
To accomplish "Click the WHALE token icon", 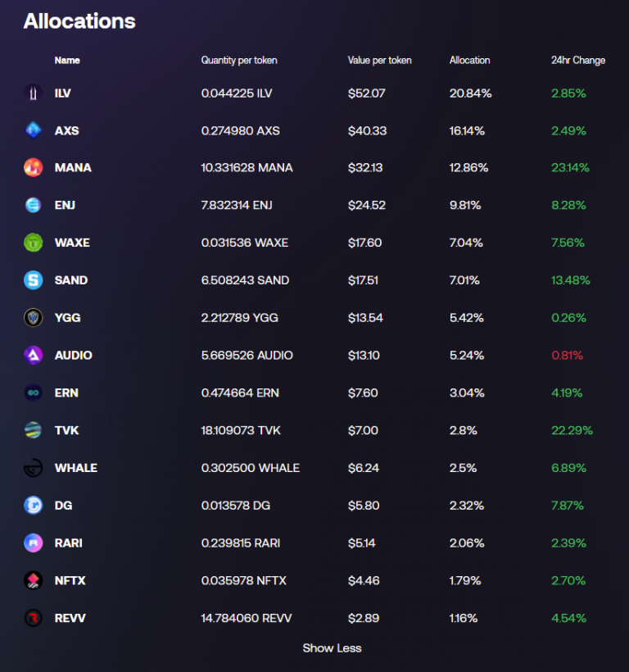I will click(33, 468).
